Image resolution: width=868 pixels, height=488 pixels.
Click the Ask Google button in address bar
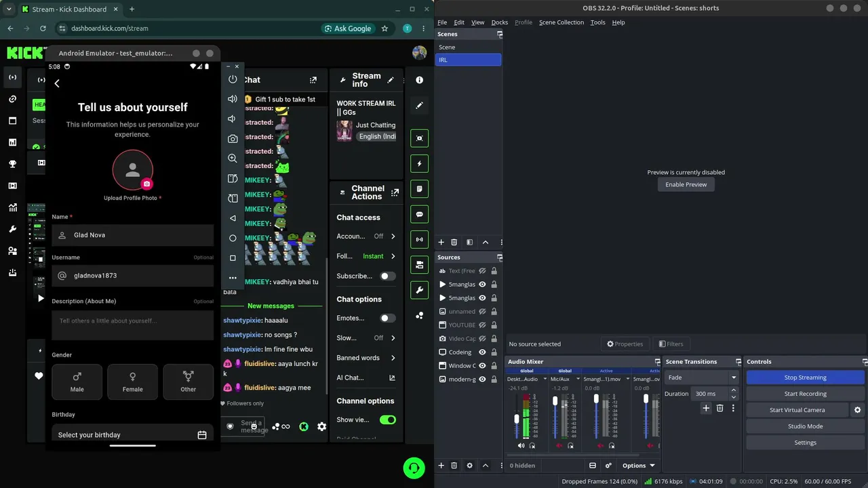point(348,28)
